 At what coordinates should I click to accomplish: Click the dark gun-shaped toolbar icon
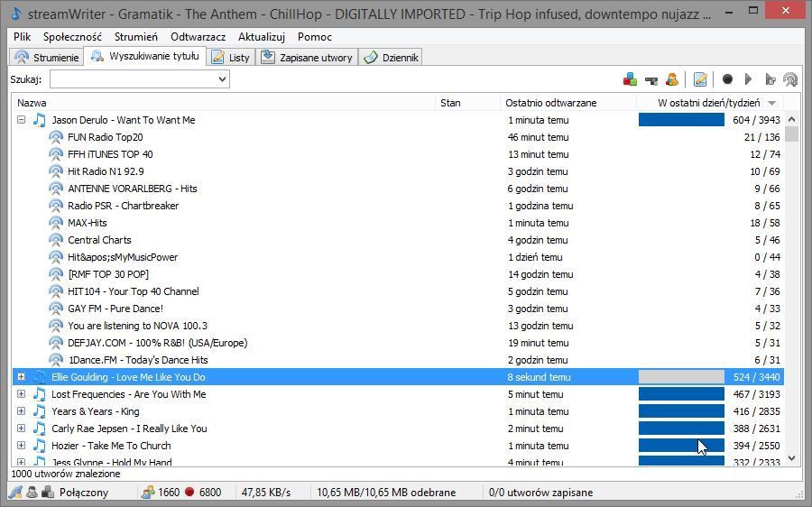(x=651, y=80)
